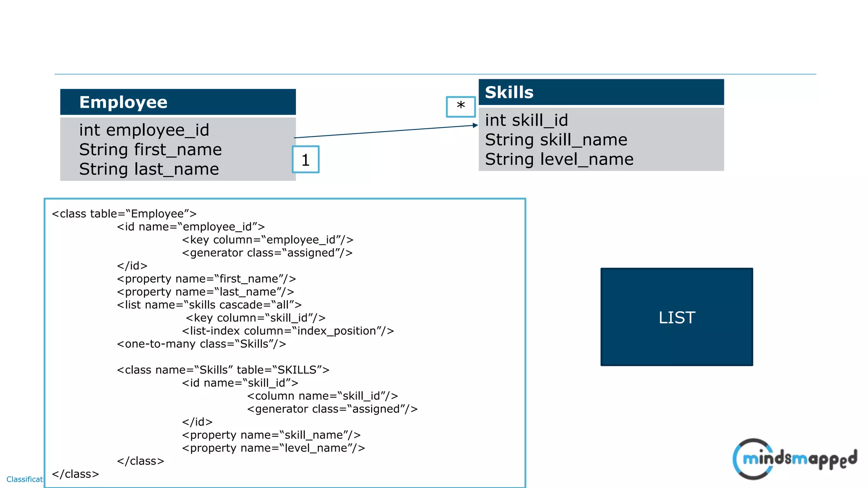868x488 pixels.
Task: Select the 'String skill_name' field
Action: [556, 140]
